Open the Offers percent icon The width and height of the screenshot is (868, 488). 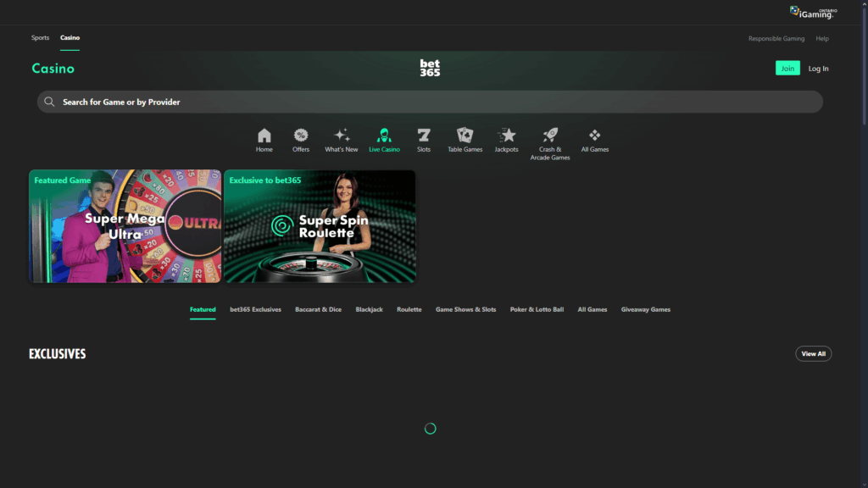301,136
